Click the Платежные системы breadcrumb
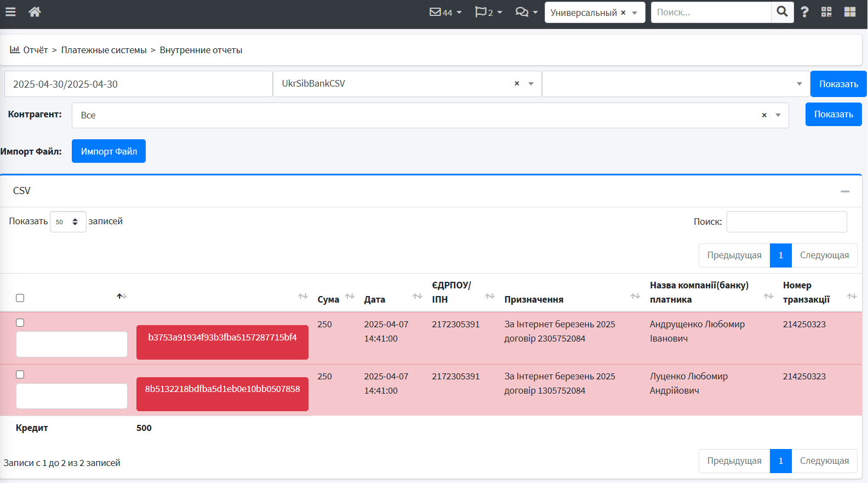This screenshot has height=483, width=868. [x=104, y=50]
